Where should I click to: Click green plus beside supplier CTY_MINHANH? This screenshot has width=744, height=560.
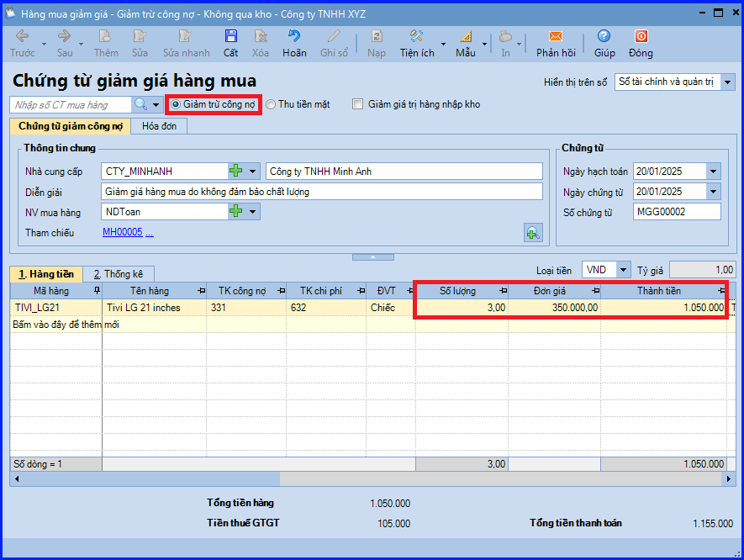[236, 172]
